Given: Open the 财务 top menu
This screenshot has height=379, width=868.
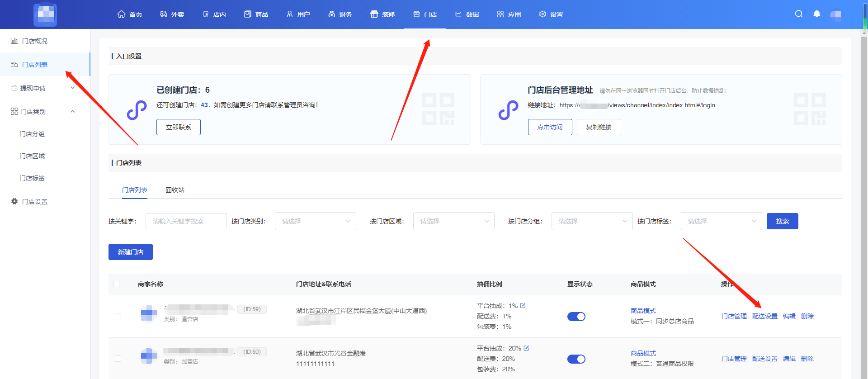Looking at the screenshot, I should click(x=340, y=14).
